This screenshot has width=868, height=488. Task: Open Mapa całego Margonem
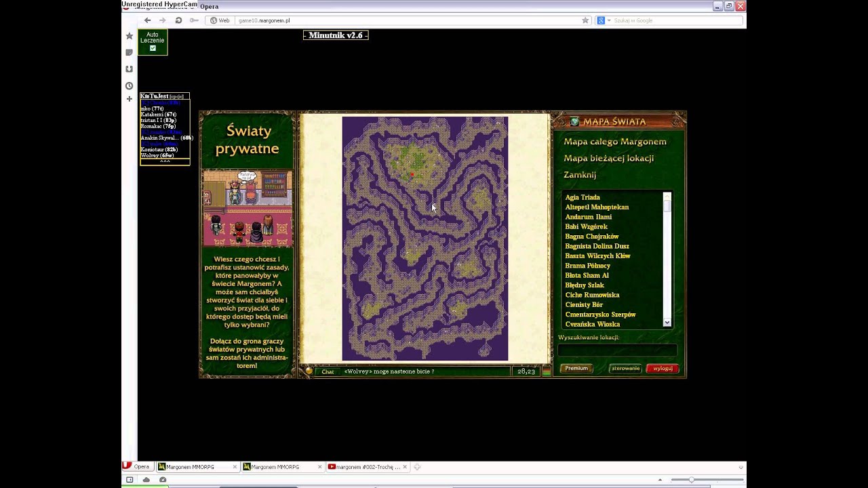point(615,142)
